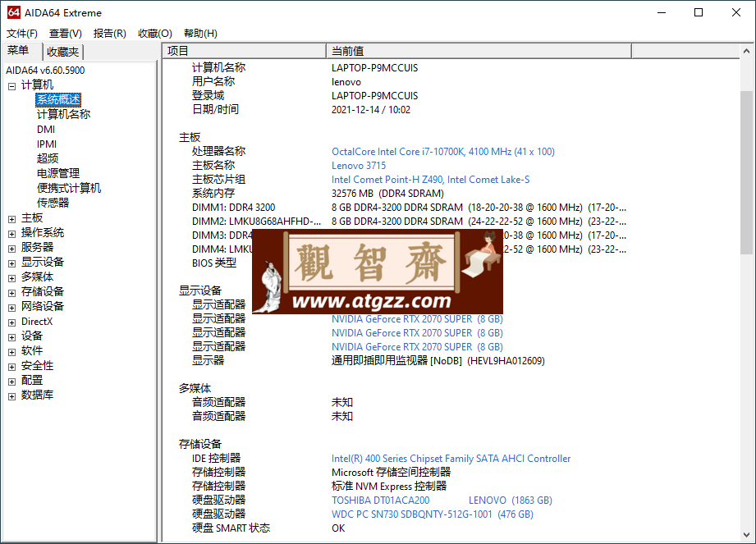Select the Microsoft 存储空间控制器 row

(321, 473)
